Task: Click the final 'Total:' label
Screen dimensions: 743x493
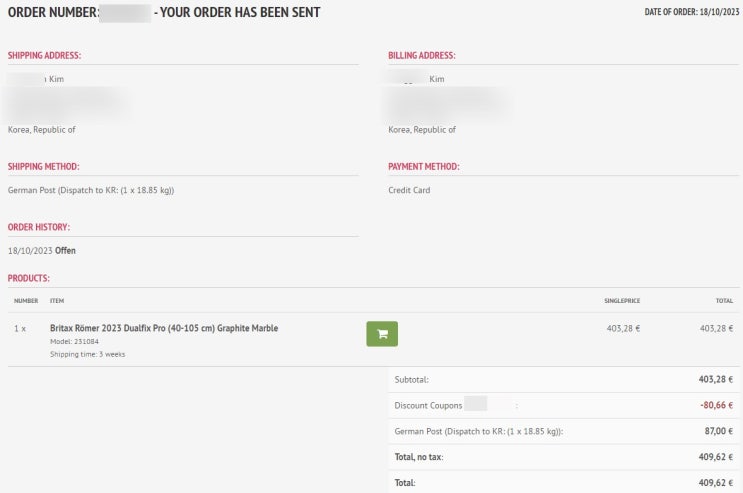Action: point(405,483)
